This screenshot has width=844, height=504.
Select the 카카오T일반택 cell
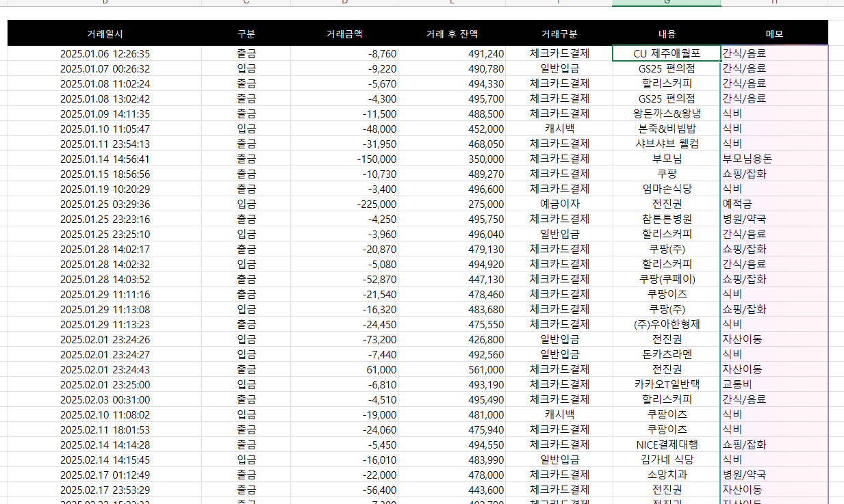coord(667,384)
